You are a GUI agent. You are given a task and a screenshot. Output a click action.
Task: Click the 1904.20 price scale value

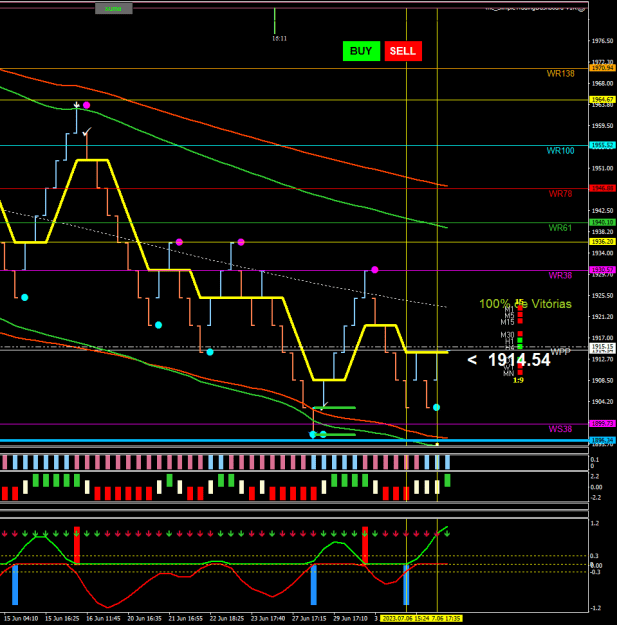tap(602, 401)
